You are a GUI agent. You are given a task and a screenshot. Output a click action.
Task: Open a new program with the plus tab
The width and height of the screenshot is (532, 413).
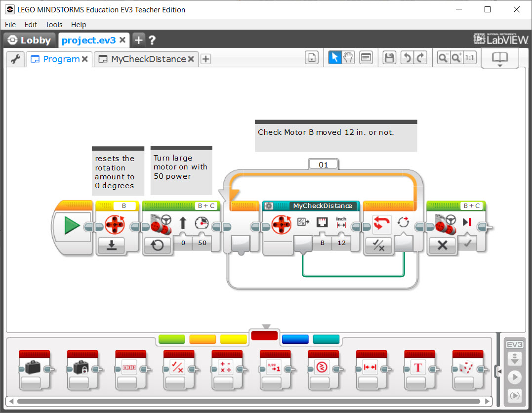tap(205, 59)
